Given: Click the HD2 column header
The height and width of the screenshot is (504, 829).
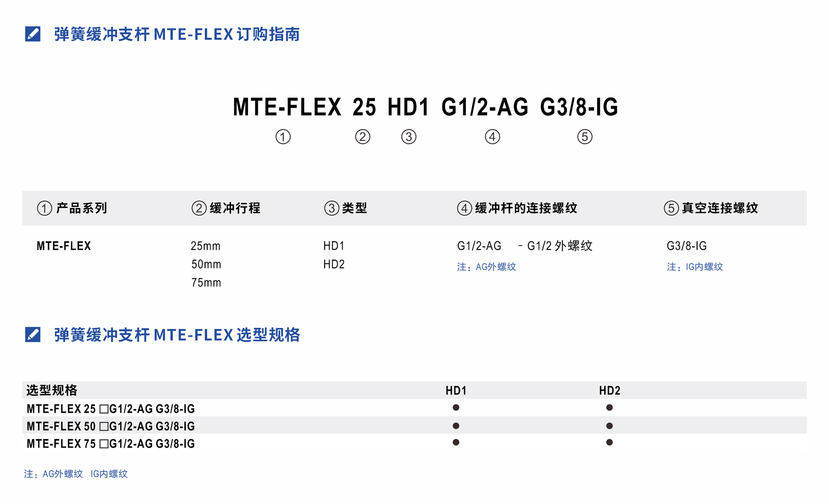Looking at the screenshot, I should pyautogui.click(x=610, y=391).
